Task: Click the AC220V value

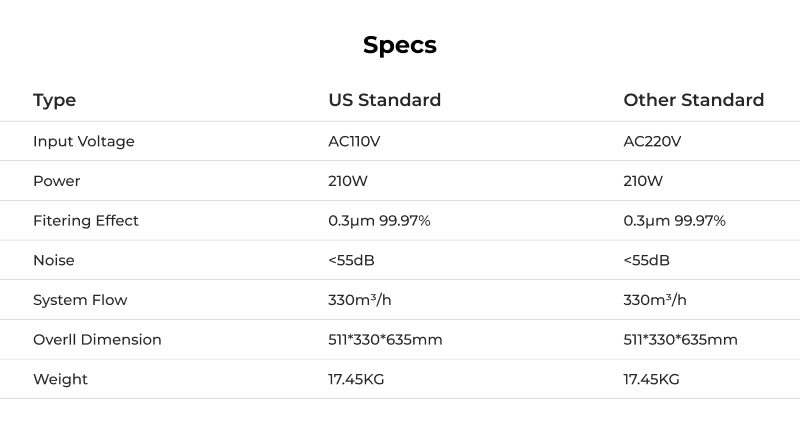Action: pos(652,141)
